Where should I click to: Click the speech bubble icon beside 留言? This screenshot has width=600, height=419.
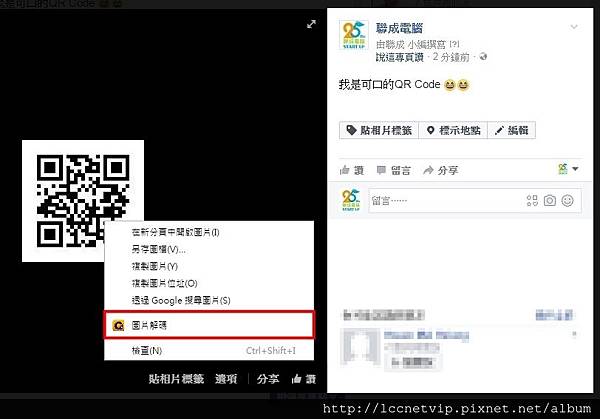(381, 170)
